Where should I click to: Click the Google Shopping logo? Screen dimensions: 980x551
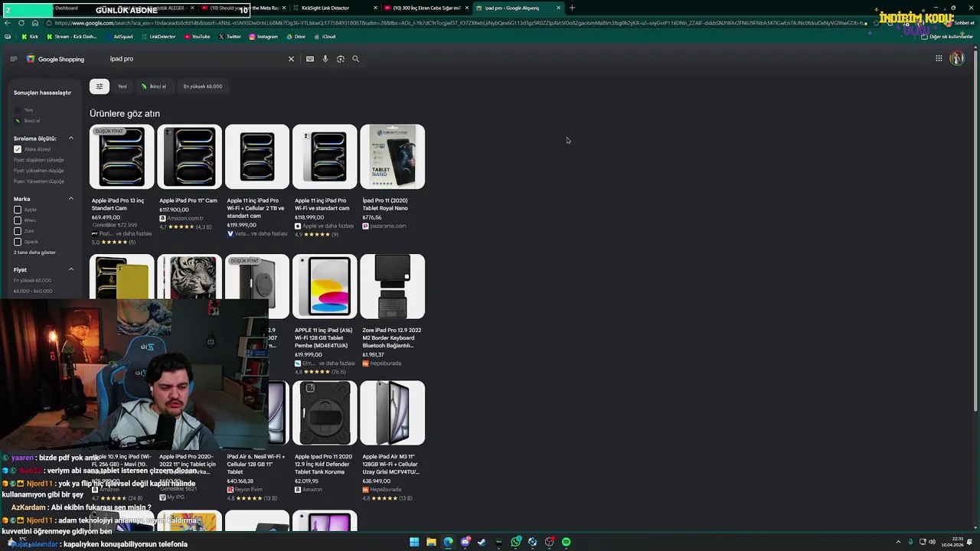[x=56, y=59]
